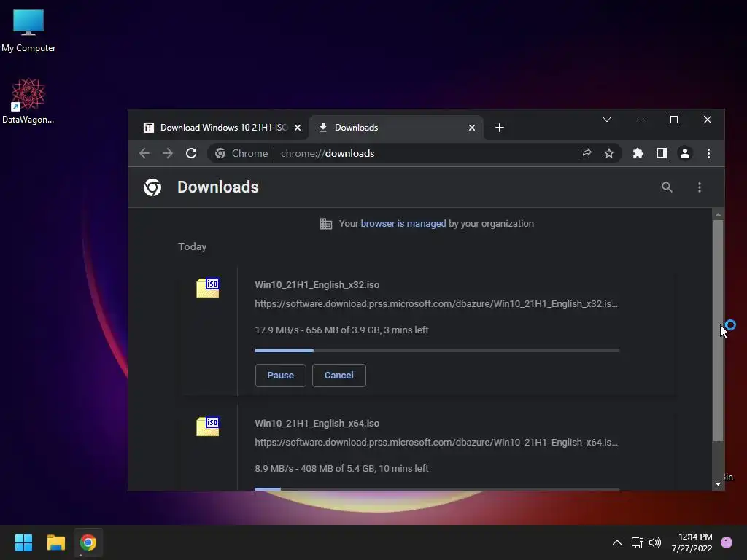Click the scrollbar up arrow
747x560 pixels.
718,215
